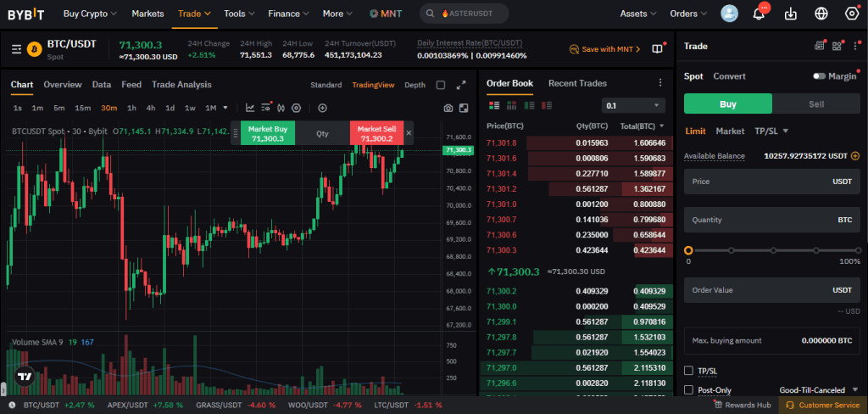Open the Rewards Hub link
868x414 pixels.
[x=742, y=406]
